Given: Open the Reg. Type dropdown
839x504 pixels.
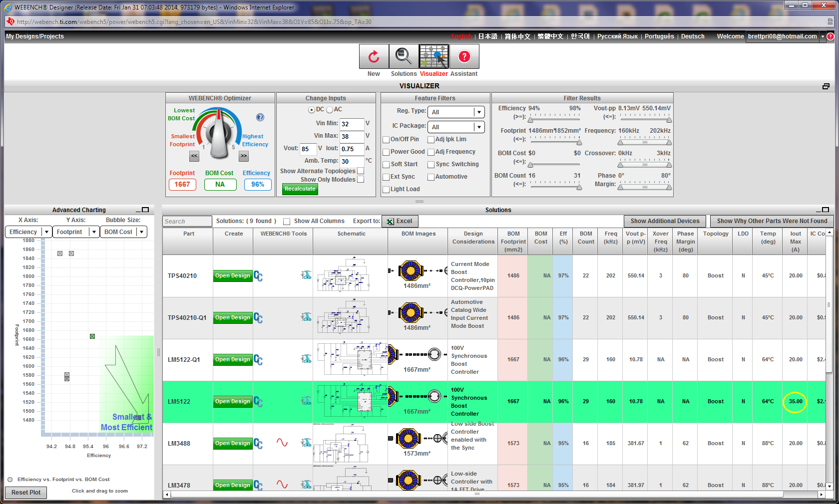Looking at the screenshot, I should [x=478, y=112].
